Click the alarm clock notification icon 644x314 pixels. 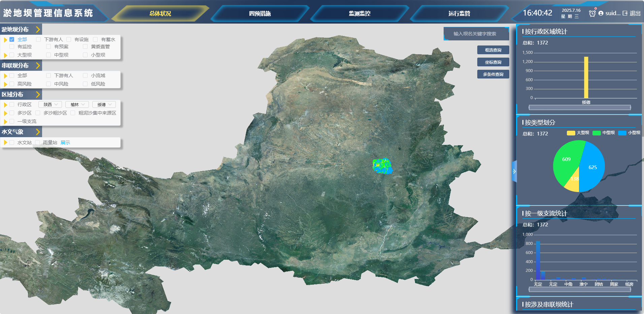[592, 13]
